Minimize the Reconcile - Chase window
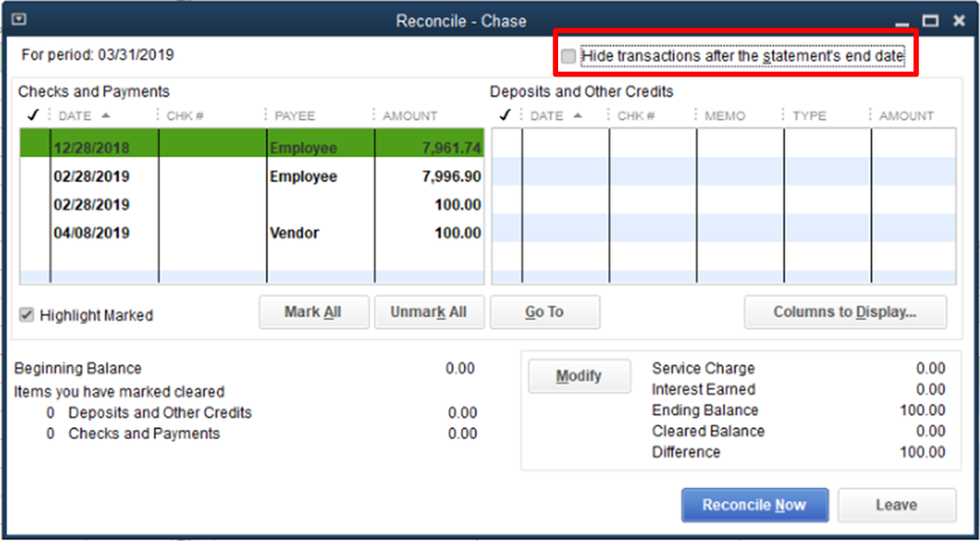Image resolution: width=980 pixels, height=541 pixels. [902, 23]
